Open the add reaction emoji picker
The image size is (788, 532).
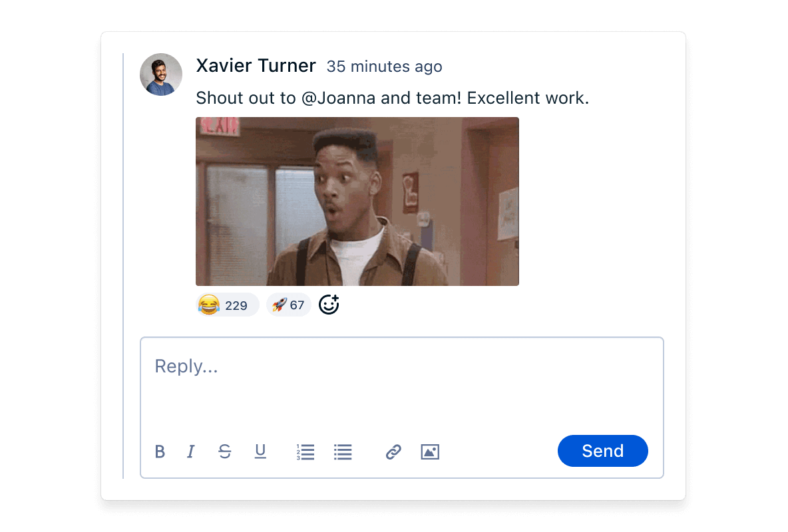coord(328,305)
